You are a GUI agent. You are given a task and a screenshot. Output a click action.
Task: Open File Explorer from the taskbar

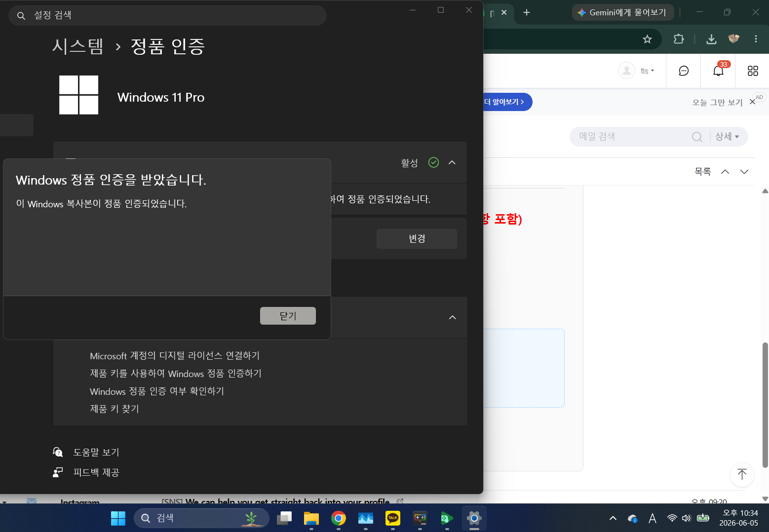tap(311, 518)
